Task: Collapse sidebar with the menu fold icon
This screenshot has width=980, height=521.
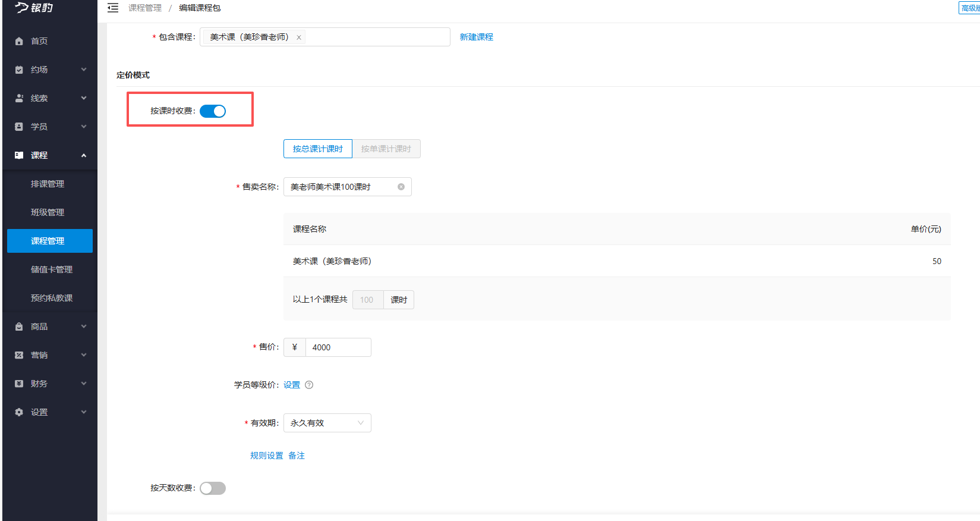Action: tap(113, 8)
